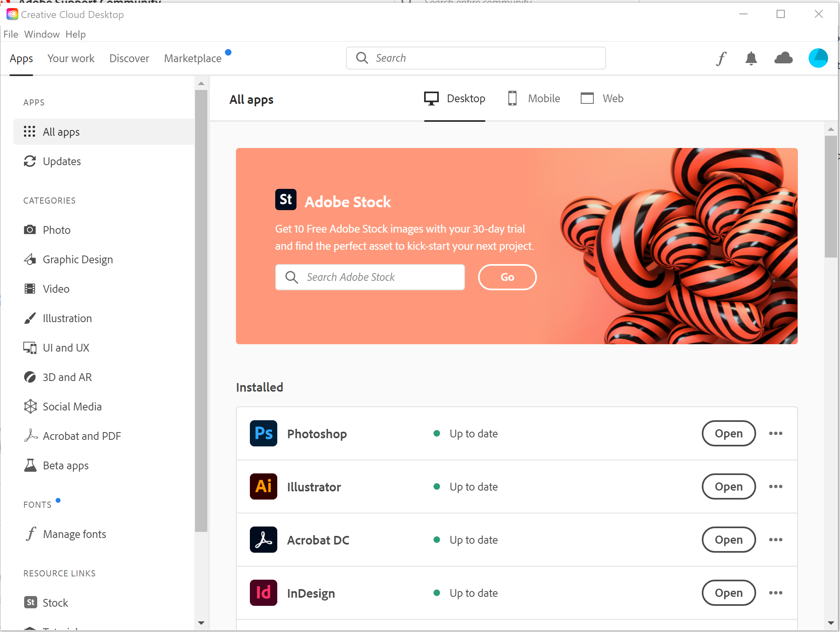This screenshot has height=632, width=840.
Task: Click the cloud sync status icon
Action: [x=783, y=58]
